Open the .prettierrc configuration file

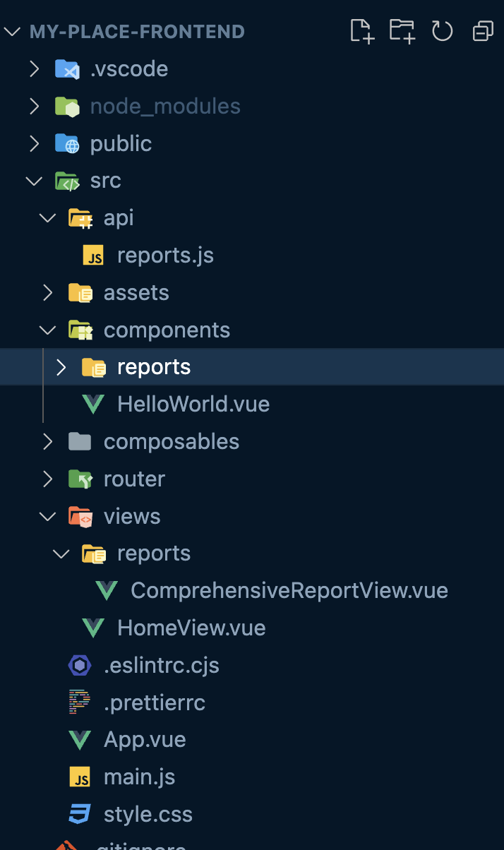click(x=155, y=702)
